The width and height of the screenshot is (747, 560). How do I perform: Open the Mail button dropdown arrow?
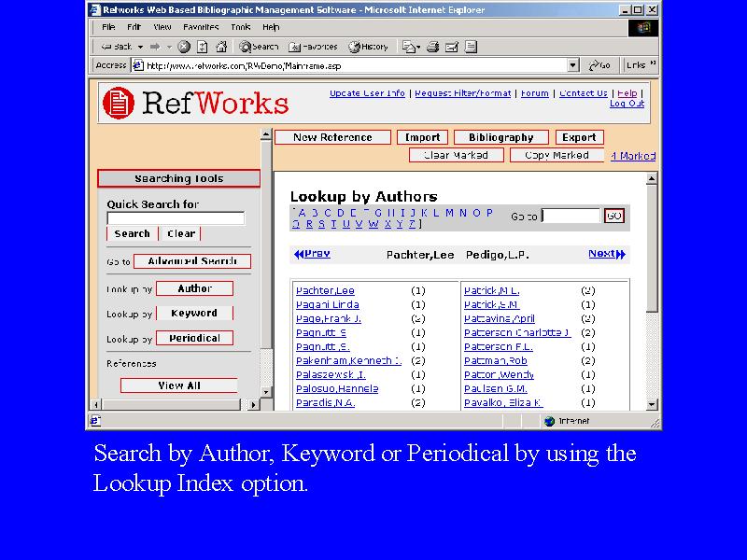click(x=418, y=47)
